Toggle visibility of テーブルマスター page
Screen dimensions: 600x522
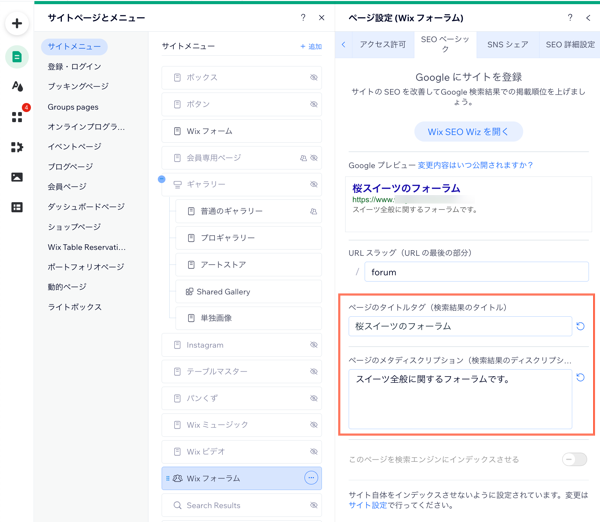tap(314, 371)
